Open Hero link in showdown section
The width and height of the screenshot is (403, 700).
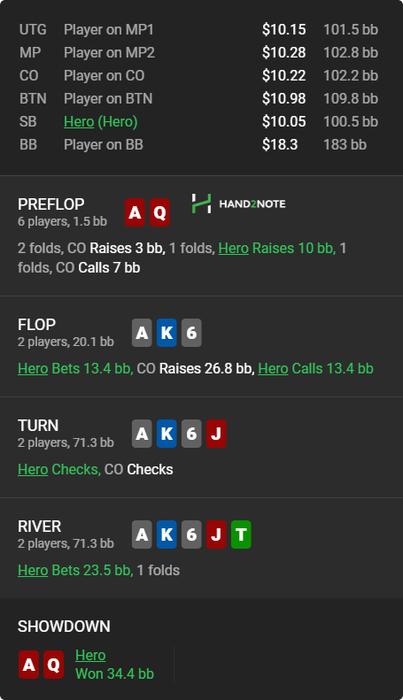coord(91,655)
